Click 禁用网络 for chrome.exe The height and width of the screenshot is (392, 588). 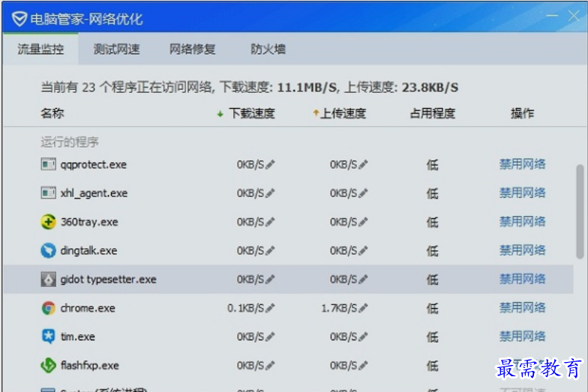522,307
